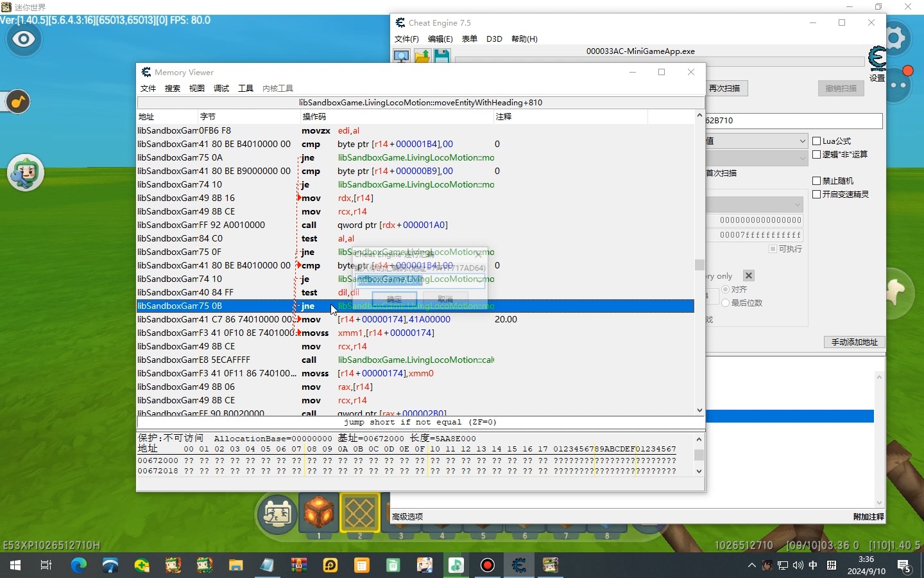The width and height of the screenshot is (924, 578).
Task: Select the highlighted jne instruction row
Action: 415,306
